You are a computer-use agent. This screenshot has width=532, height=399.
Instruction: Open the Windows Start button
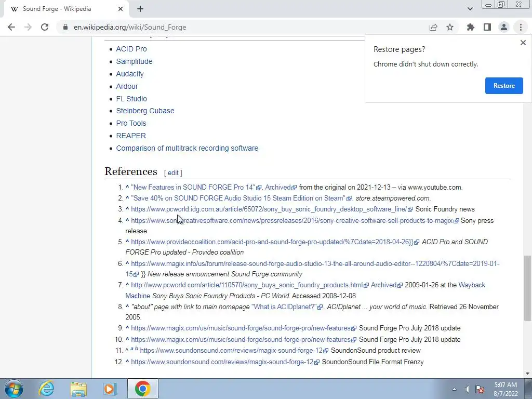(x=14, y=389)
